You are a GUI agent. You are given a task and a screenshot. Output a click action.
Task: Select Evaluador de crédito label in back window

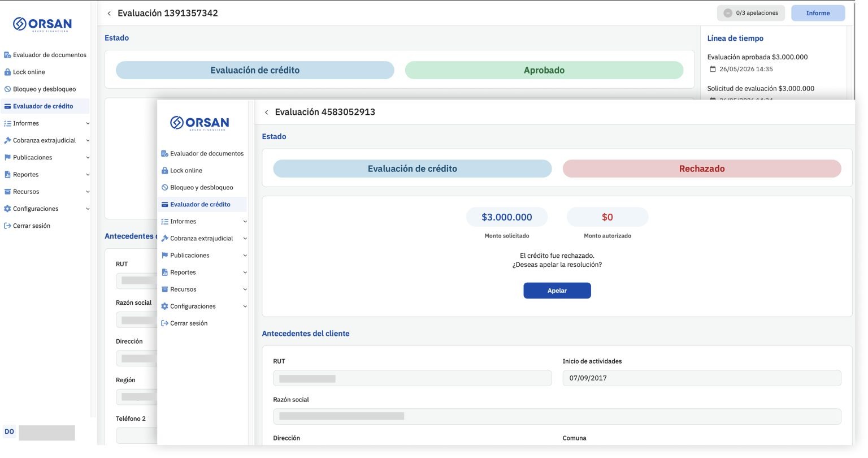tap(43, 106)
